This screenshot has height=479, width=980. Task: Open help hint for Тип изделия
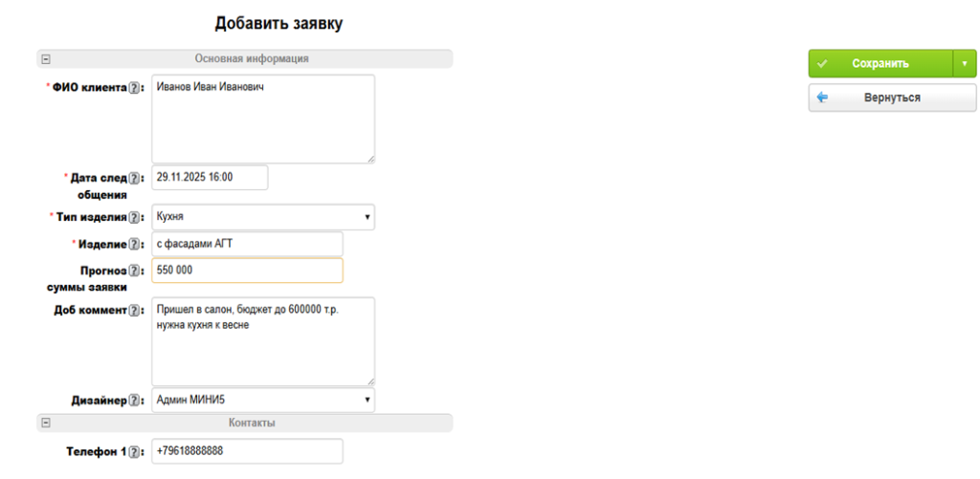point(135,218)
